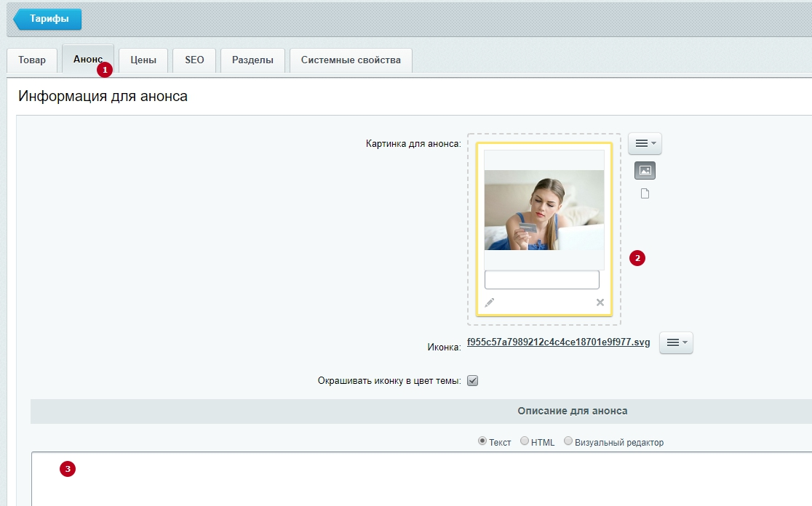Screen dimensions: 812x506
Task: Open the Иконка file menu dropdown
Action: 677,342
